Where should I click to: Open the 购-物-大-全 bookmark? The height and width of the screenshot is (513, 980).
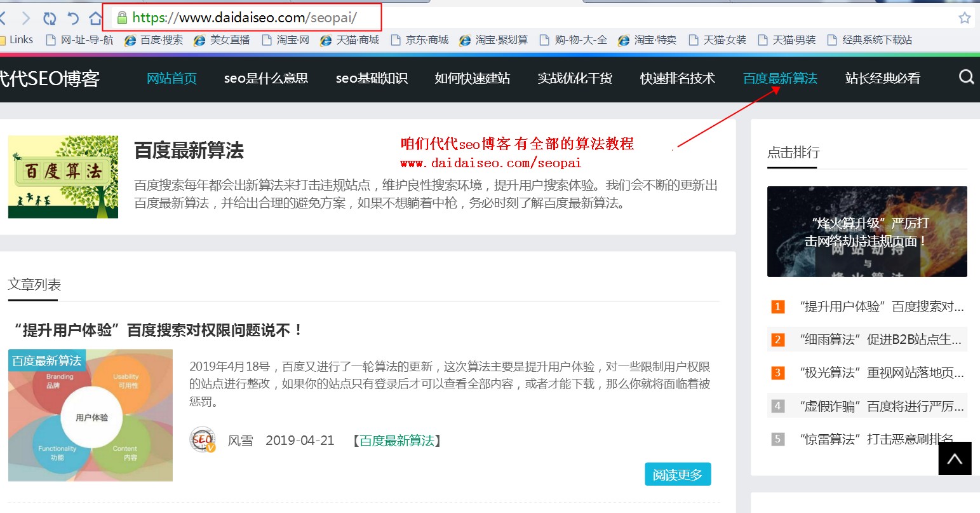574,39
